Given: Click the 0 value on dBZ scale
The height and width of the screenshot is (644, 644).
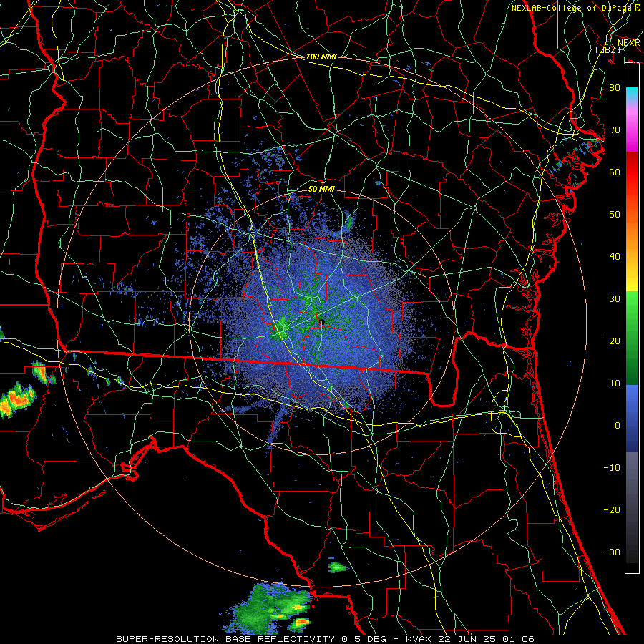Looking at the screenshot, I should pyautogui.click(x=618, y=426).
